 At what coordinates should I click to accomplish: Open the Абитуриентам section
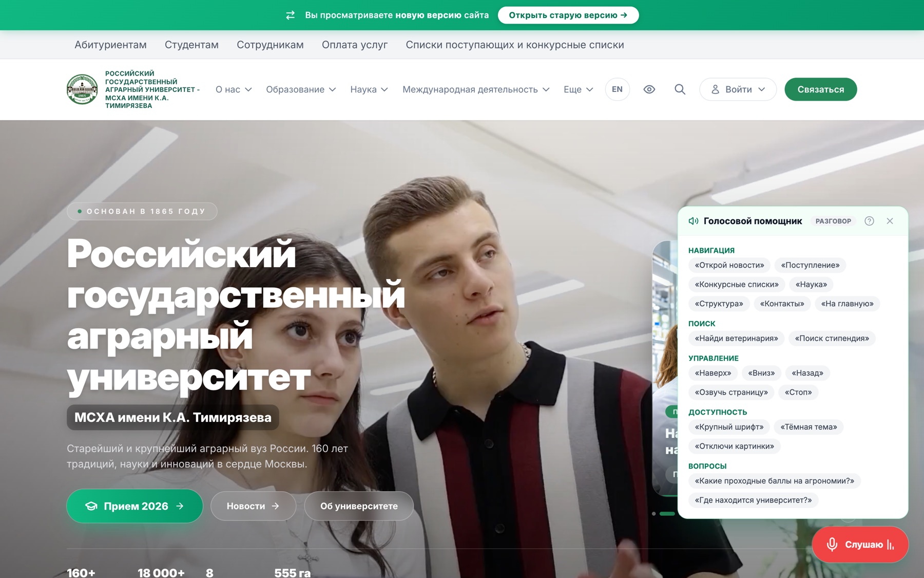110,45
